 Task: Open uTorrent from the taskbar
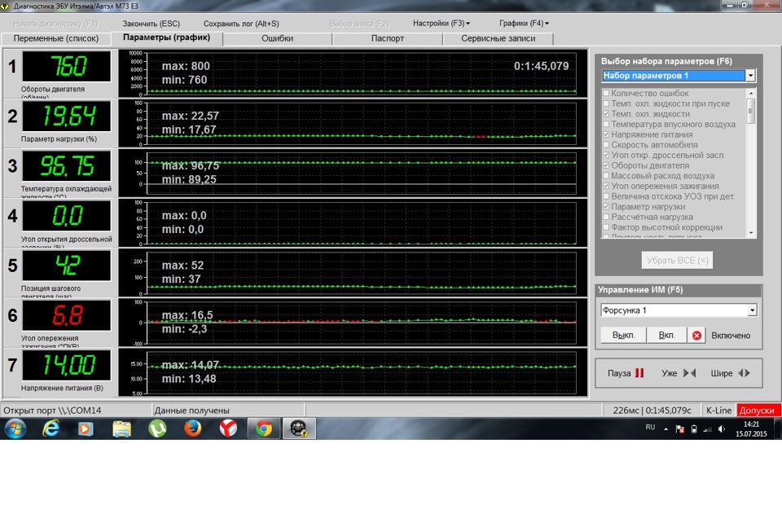[x=157, y=429]
